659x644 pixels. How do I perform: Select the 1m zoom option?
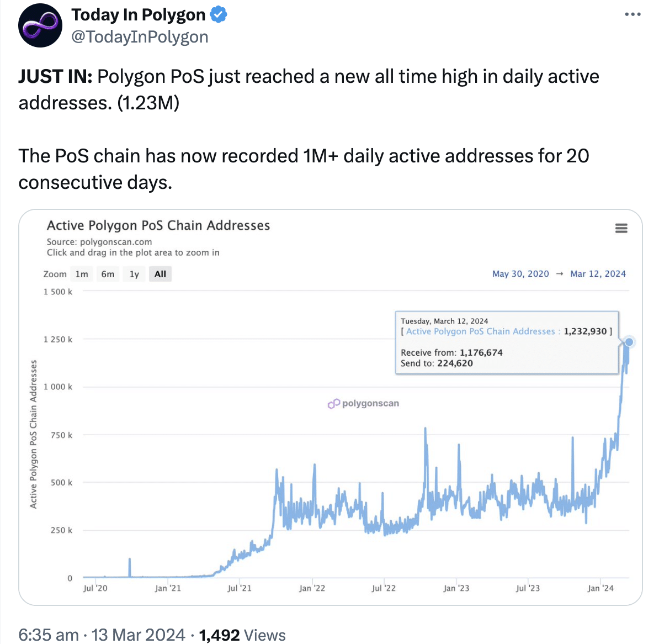(x=82, y=275)
